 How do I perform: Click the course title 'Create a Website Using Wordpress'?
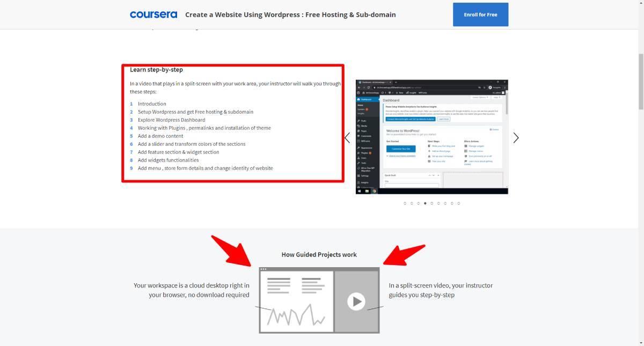click(290, 14)
